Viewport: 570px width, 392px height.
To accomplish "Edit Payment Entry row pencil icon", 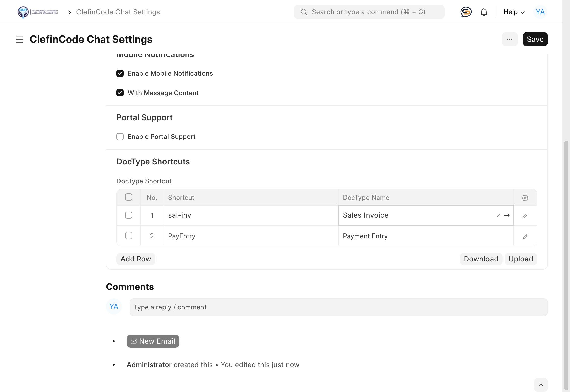I will 525,236.
